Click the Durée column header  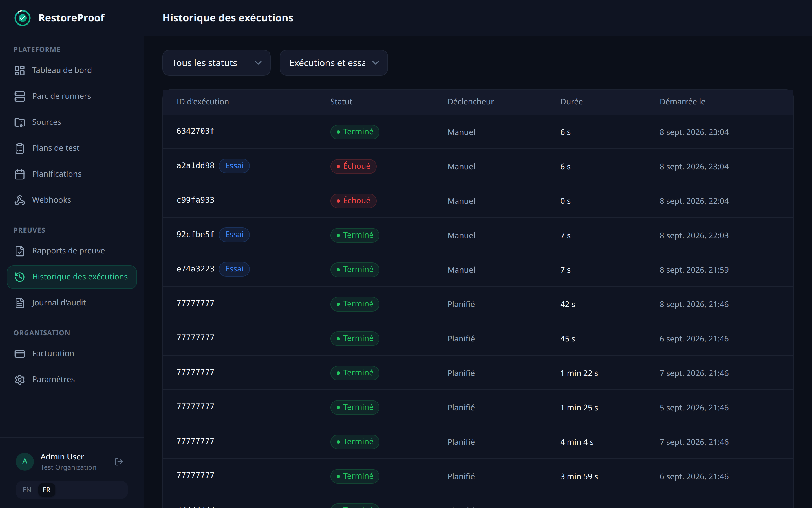pos(572,102)
